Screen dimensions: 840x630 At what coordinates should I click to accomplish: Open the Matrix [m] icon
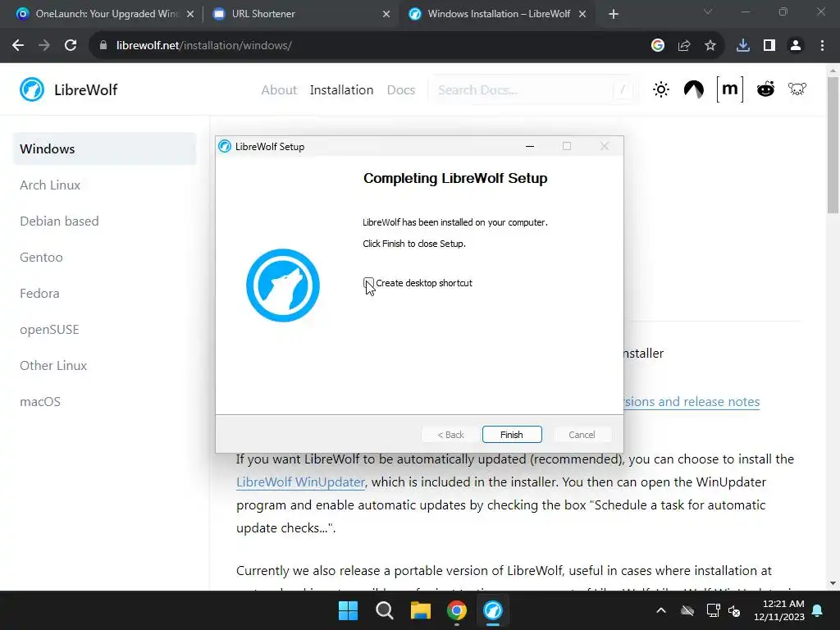click(729, 89)
